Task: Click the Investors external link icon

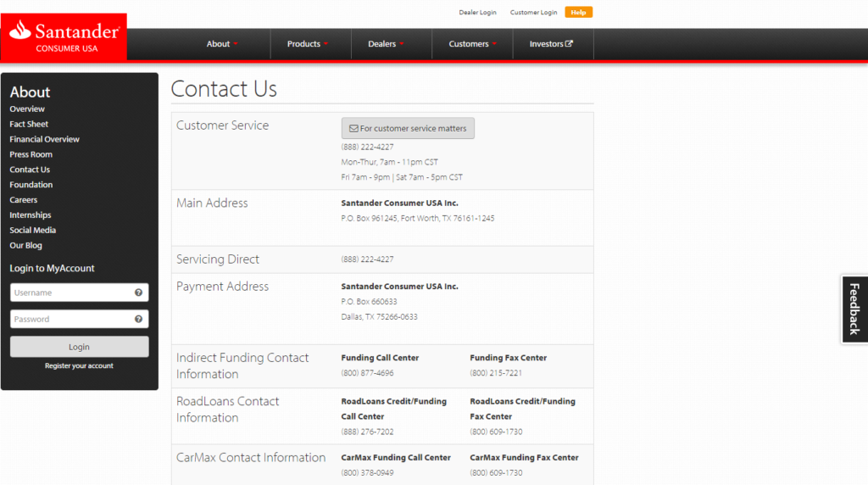Action: pyautogui.click(x=569, y=43)
